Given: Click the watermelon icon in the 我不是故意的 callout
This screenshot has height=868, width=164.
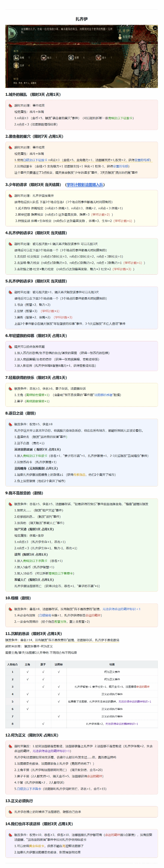Looking at the screenshot, I should pyautogui.click(x=10, y=504).
